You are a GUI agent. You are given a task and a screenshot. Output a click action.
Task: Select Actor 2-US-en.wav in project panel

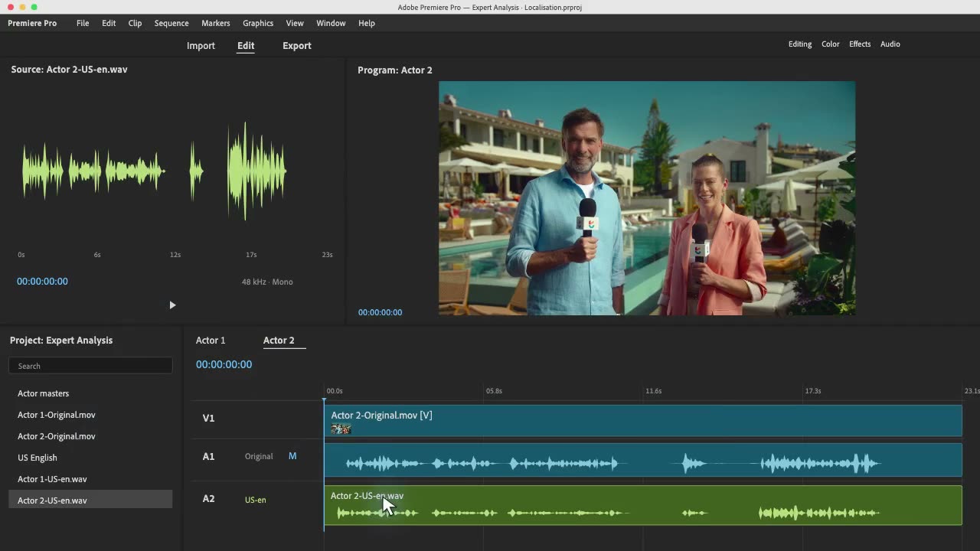(90, 500)
